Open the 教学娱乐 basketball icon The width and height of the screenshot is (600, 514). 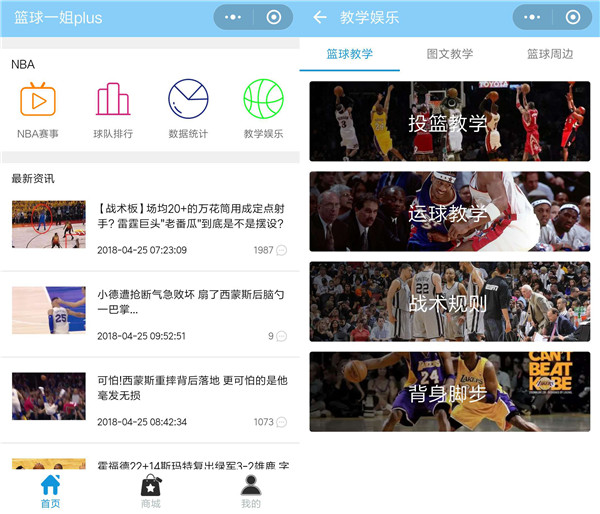click(x=263, y=99)
